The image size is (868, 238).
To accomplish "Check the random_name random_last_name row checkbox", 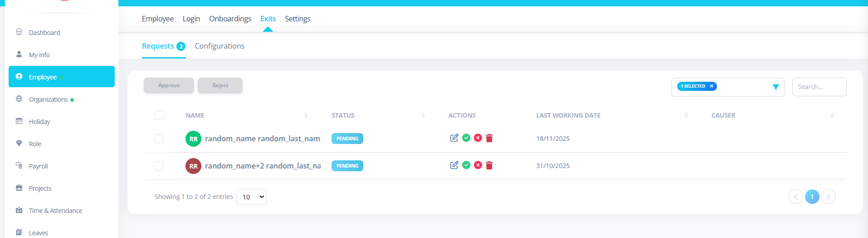I will [x=159, y=139].
